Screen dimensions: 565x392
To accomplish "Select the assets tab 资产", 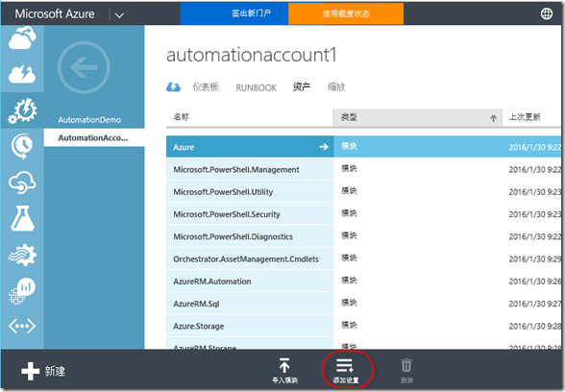I will (302, 86).
